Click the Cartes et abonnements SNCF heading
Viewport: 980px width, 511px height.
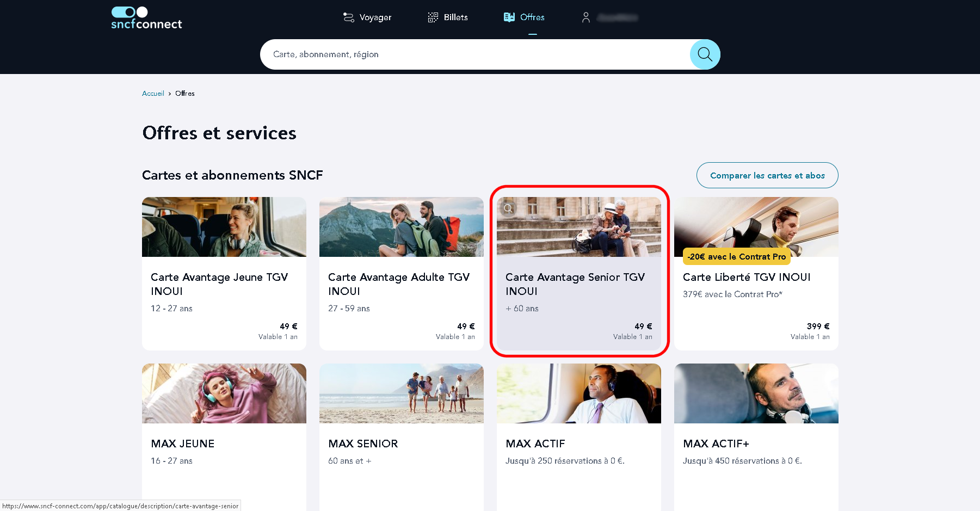(232, 175)
